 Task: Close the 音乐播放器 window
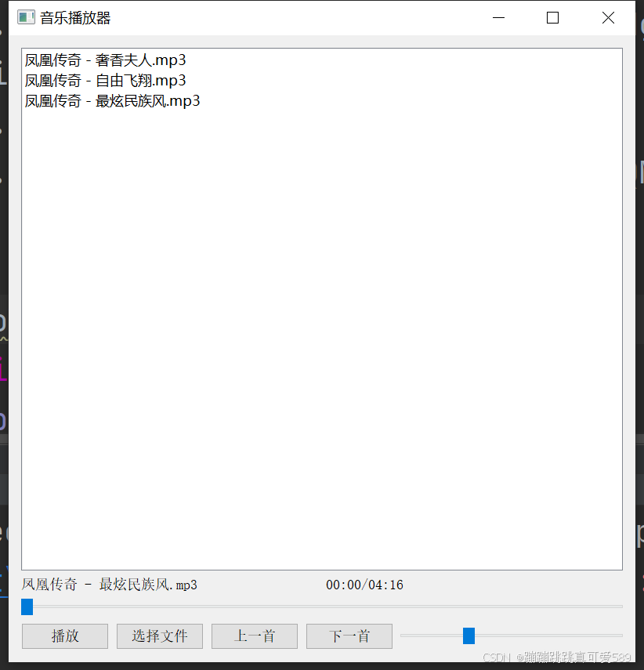(608, 17)
